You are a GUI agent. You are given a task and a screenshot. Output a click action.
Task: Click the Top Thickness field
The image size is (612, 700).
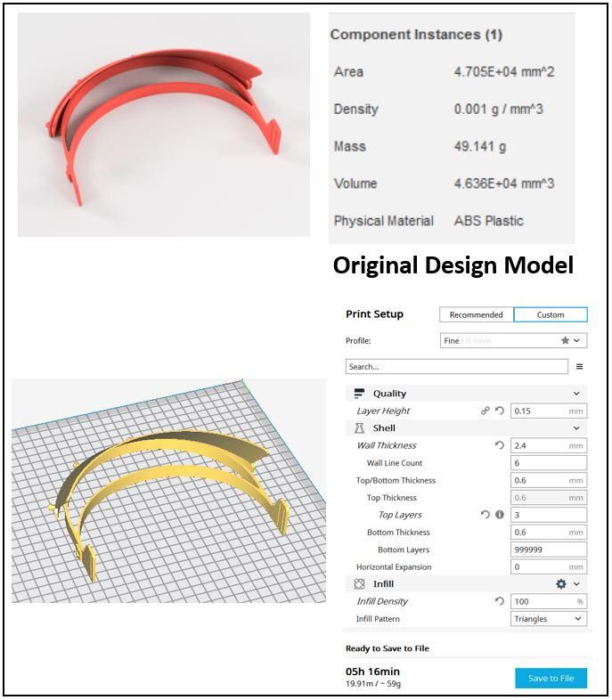pyautogui.click(x=549, y=497)
